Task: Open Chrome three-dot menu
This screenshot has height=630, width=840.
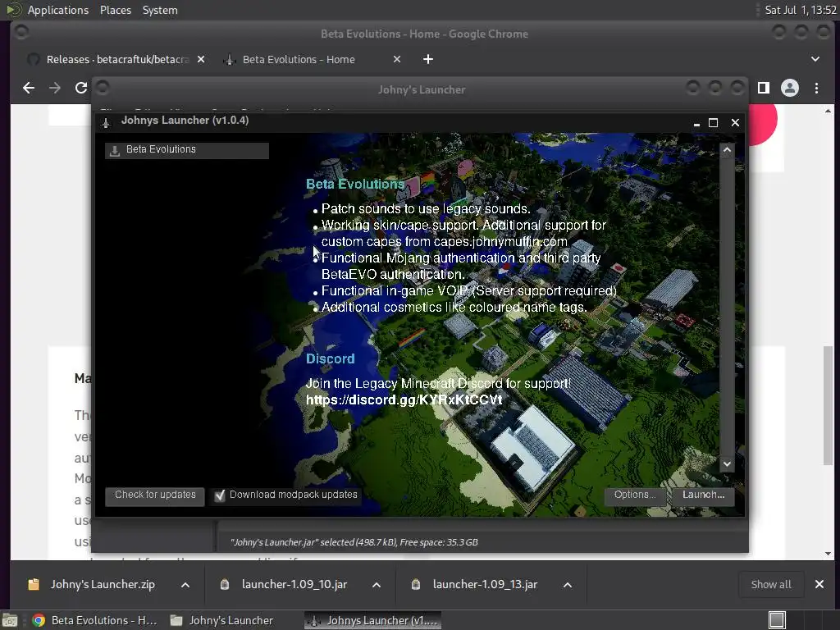Action: pos(816,88)
